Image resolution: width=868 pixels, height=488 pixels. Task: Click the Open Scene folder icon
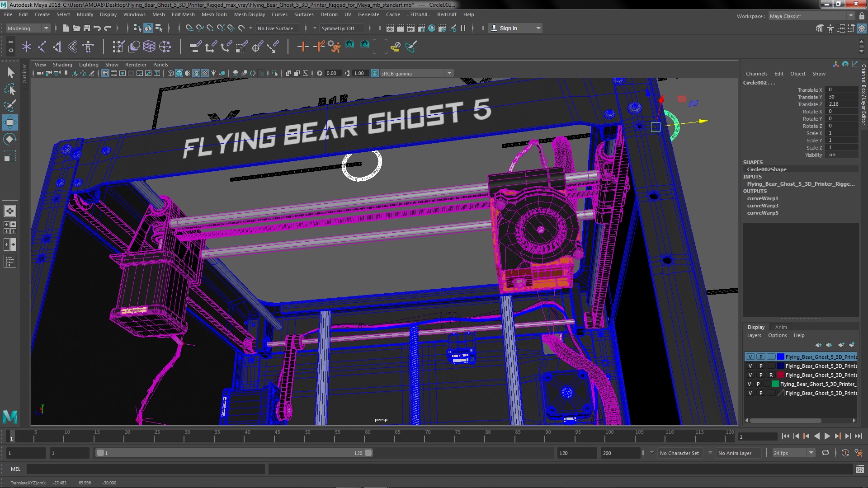coord(76,28)
